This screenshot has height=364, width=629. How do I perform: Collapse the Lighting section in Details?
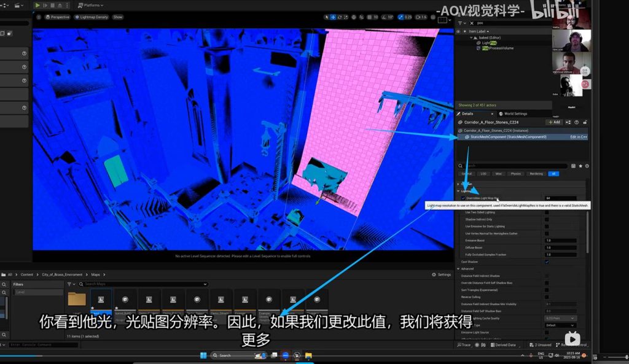(x=458, y=191)
